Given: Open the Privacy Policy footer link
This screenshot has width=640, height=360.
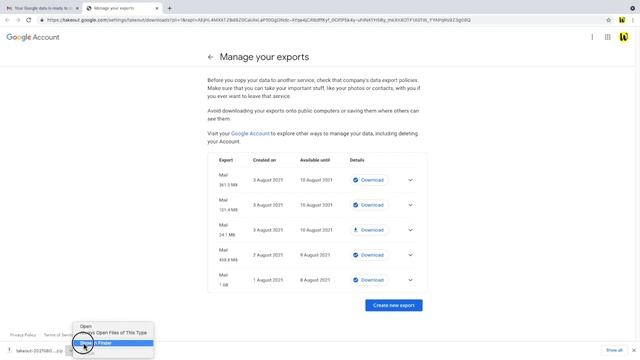Looking at the screenshot, I should (23, 335).
